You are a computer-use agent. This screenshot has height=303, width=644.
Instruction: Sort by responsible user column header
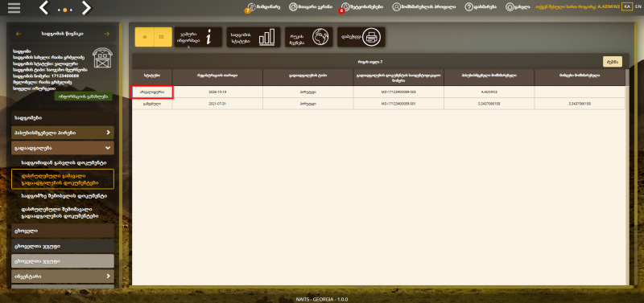point(489,77)
